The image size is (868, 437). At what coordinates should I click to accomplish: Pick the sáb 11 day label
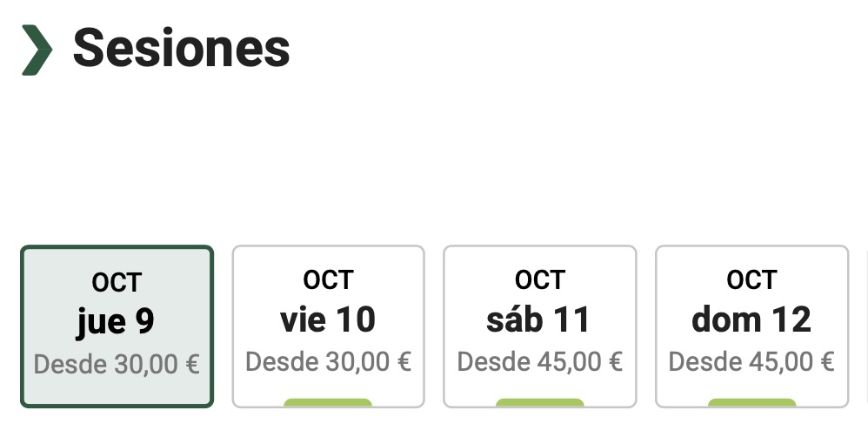pos(539,319)
